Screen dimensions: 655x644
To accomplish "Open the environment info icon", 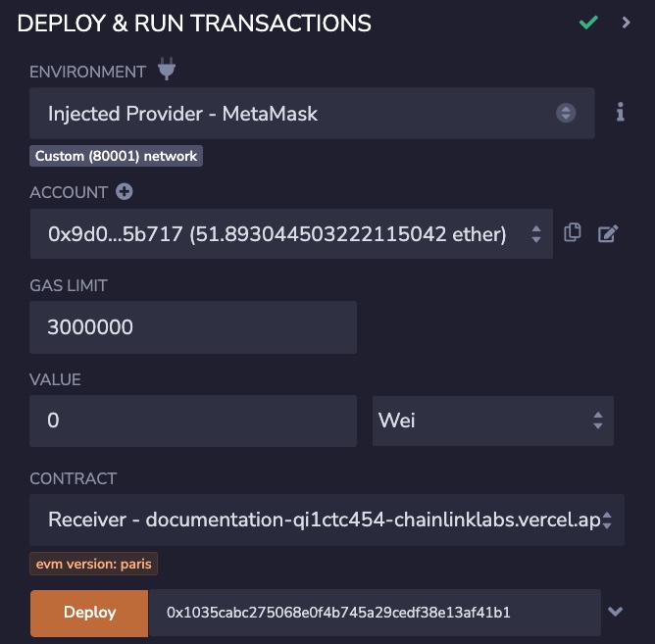I will pos(621,112).
